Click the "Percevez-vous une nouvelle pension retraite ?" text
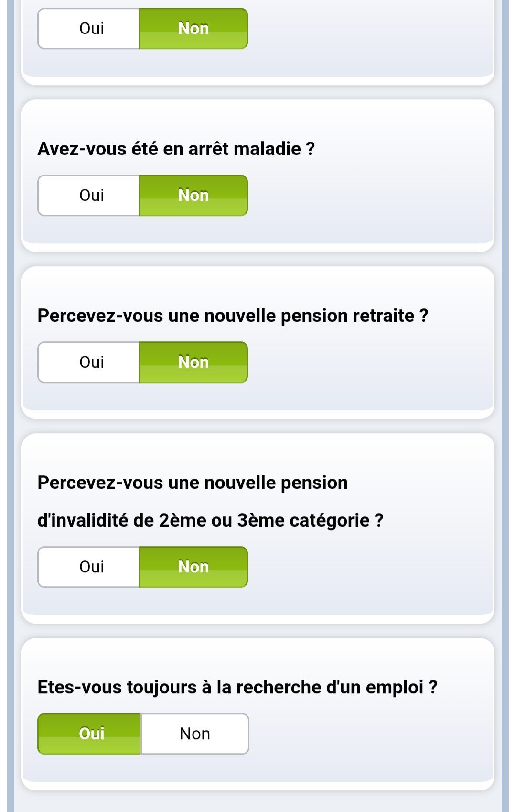The width and height of the screenshot is (516, 812). (x=233, y=316)
